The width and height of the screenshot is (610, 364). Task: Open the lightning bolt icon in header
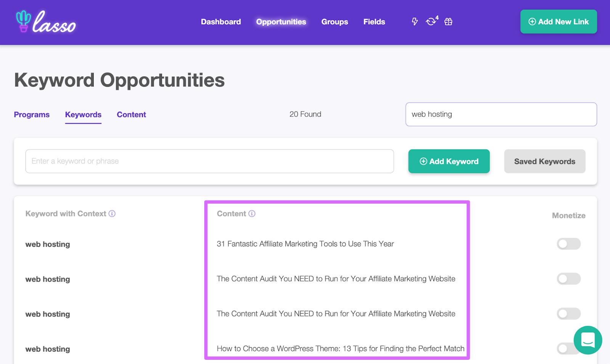tap(415, 22)
